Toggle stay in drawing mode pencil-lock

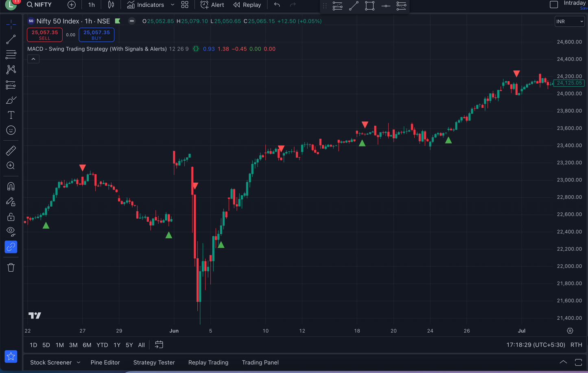click(11, 202)
